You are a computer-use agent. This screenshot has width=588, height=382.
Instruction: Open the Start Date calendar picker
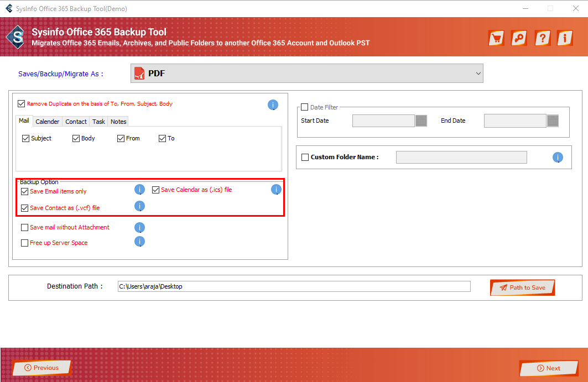(421, 121)
